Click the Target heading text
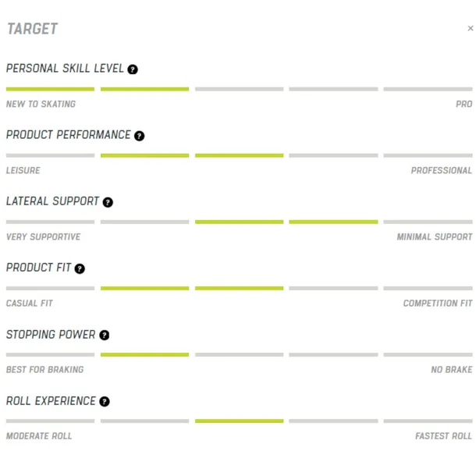The width and height of the screenshot is (476, 476). pos(32,29)
